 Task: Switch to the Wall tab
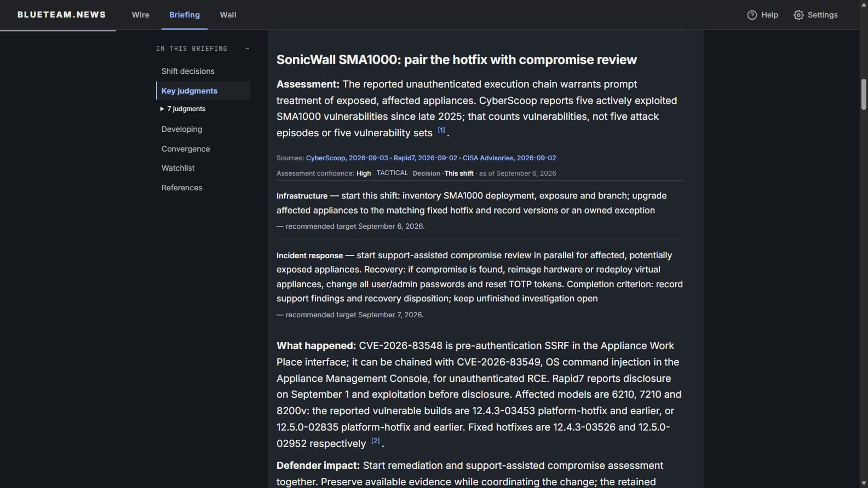point(228,15)
